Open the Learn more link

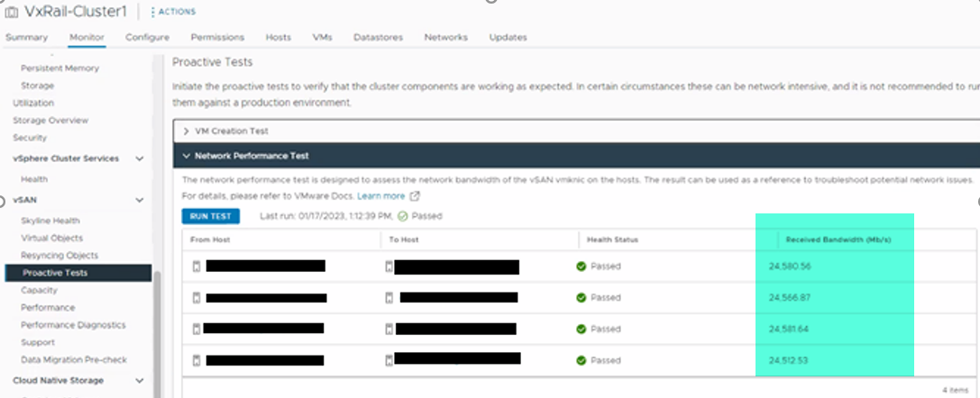pyautogui.click(x=381, y=196)
